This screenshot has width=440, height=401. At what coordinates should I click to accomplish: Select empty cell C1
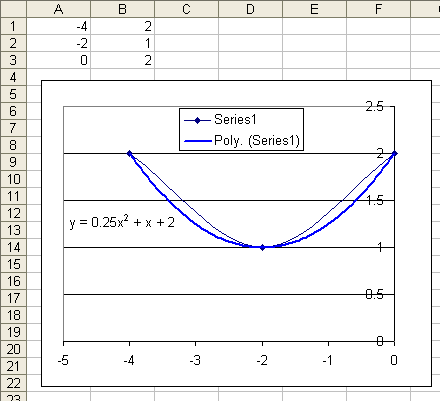tap(186, 26)
